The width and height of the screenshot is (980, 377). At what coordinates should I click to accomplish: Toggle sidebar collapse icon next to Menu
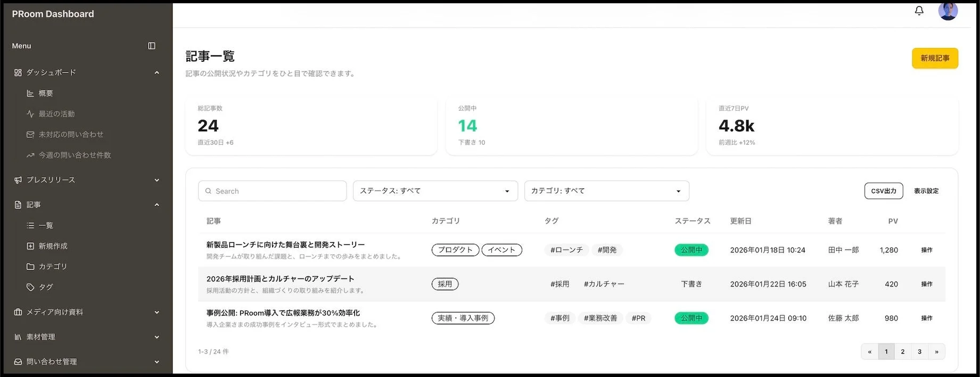point(152,46)
